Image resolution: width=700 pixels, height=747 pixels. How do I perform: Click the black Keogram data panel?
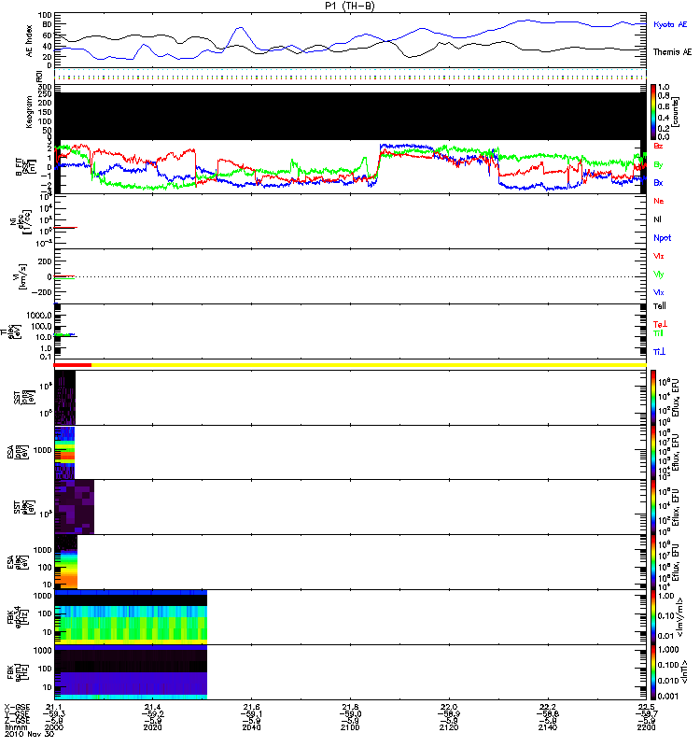click(x=350, y=116)
